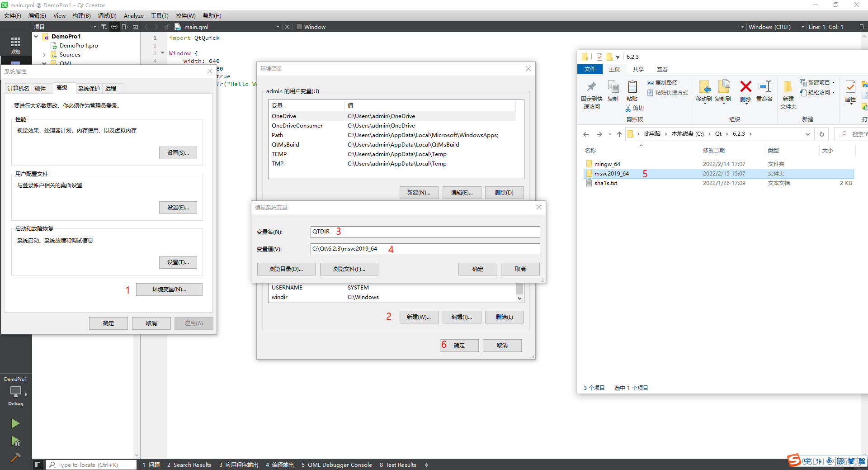This screenshot has height=470, width=868.
Task: Click 浏览目录(D)... in edit variable dialog
Action: point(286,269)
